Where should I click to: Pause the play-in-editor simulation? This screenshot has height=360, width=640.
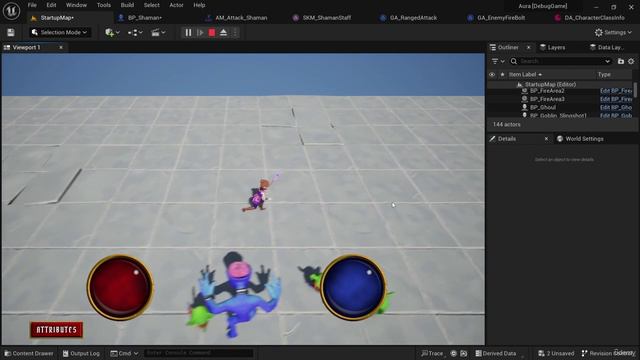[x=188, y=33]
